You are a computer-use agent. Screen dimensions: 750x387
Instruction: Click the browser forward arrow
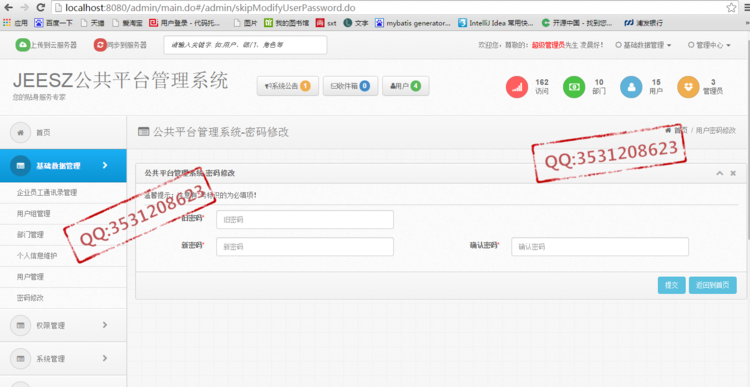point(25,8)
